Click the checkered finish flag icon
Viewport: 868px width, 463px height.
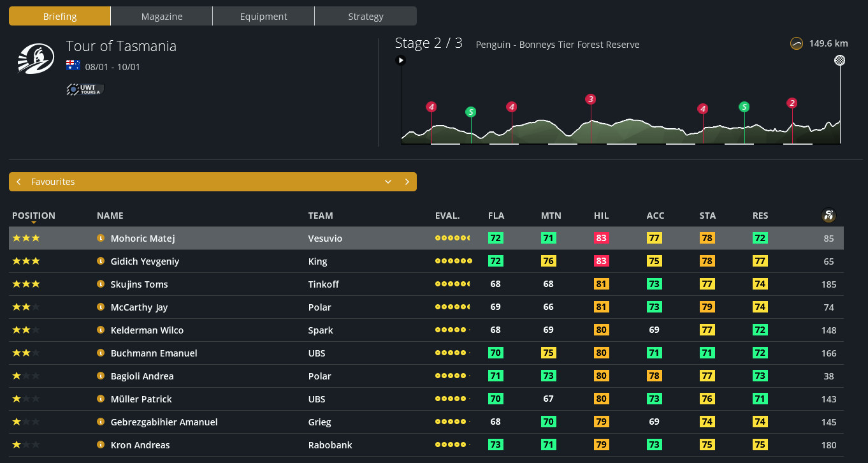click(x=840, y=61)
